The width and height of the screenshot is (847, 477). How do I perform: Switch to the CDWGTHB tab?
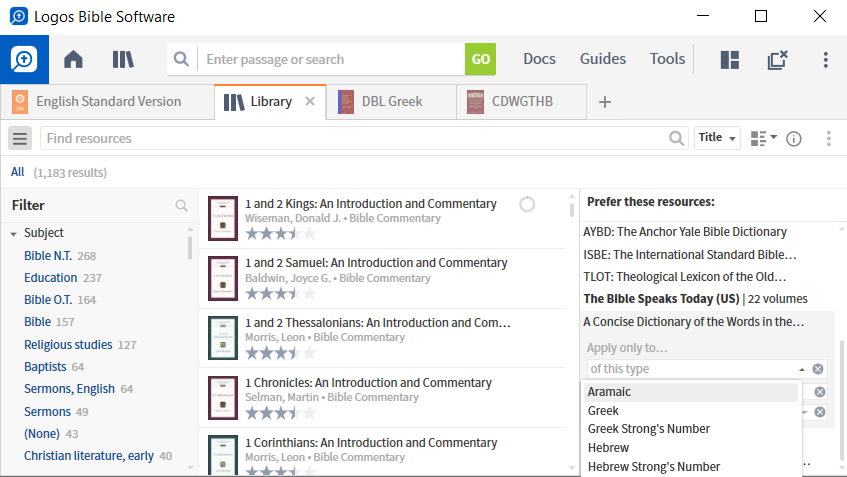pos(521,102)
